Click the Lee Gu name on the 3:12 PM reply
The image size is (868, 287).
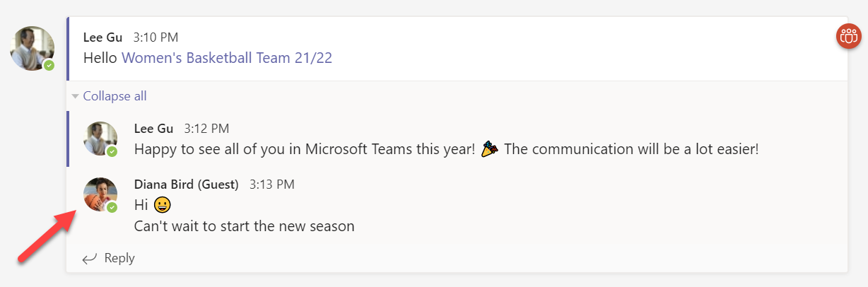pyautogui.click(x=153, y=129)
